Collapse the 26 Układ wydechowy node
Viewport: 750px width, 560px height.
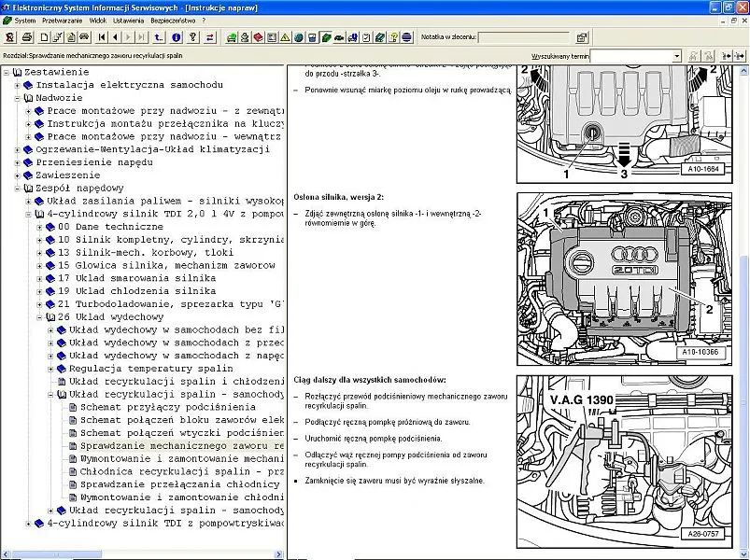39,316
